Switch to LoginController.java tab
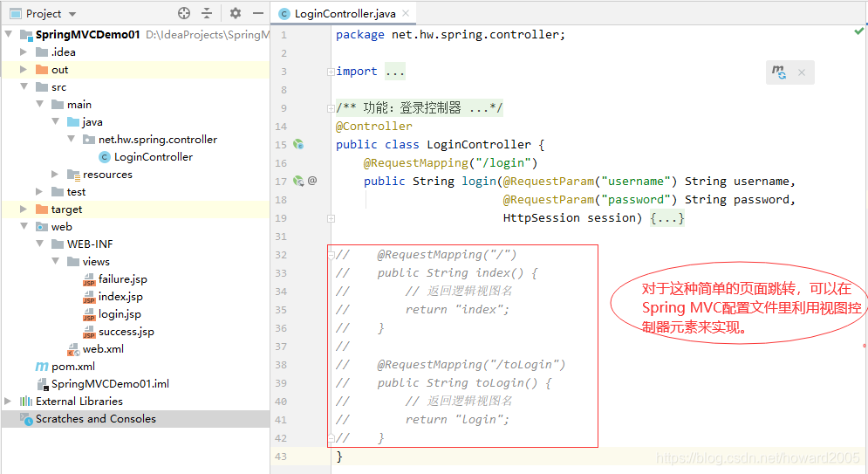This screenshot has width=868, height=474. click(x=345, y=14)
